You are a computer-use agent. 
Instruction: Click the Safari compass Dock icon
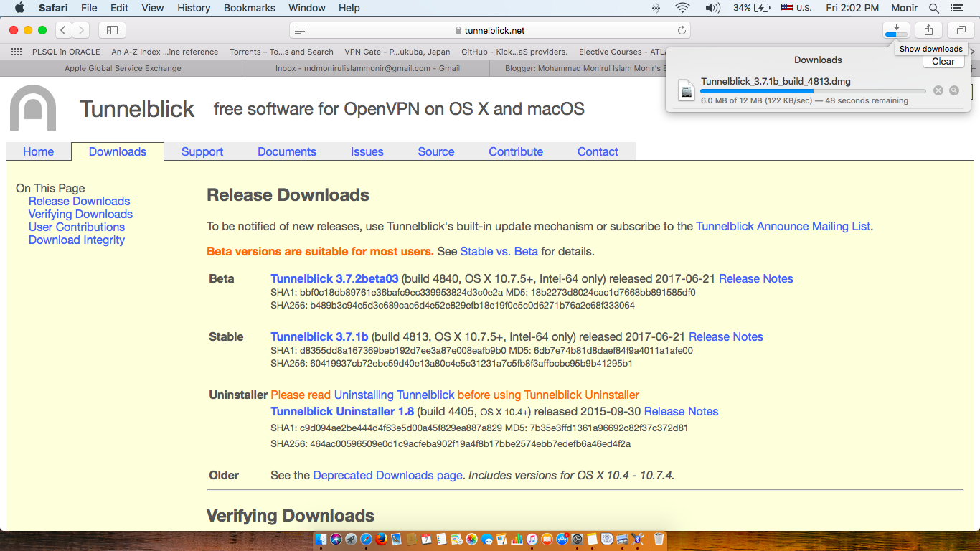tap(366, 539)
